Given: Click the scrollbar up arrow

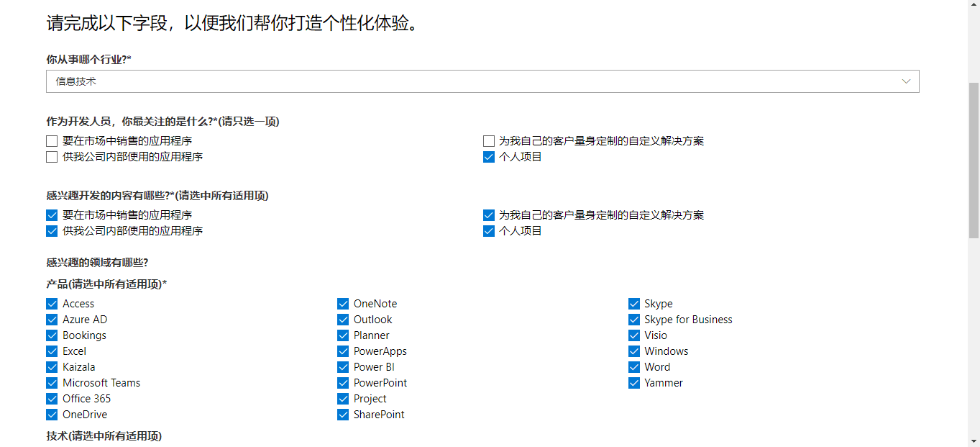Looking at the screenshot, I should point(974,6).
